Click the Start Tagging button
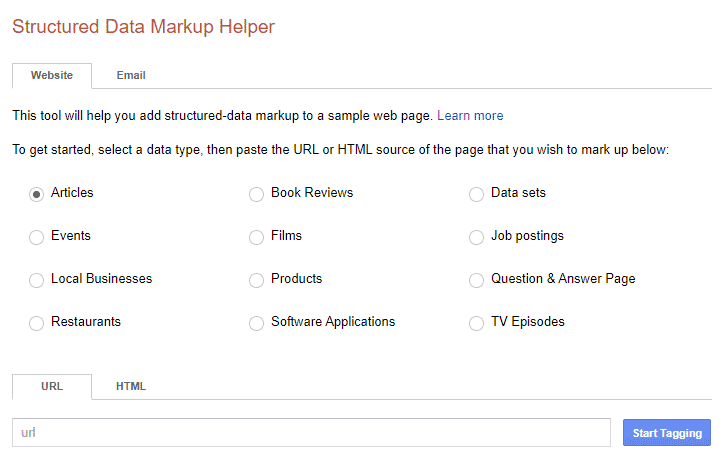728x465 pixels. [x=667, y=433]
